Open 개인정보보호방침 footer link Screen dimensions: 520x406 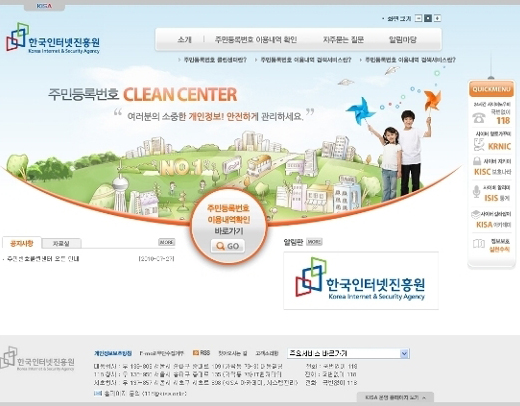[x=113, y=353]
